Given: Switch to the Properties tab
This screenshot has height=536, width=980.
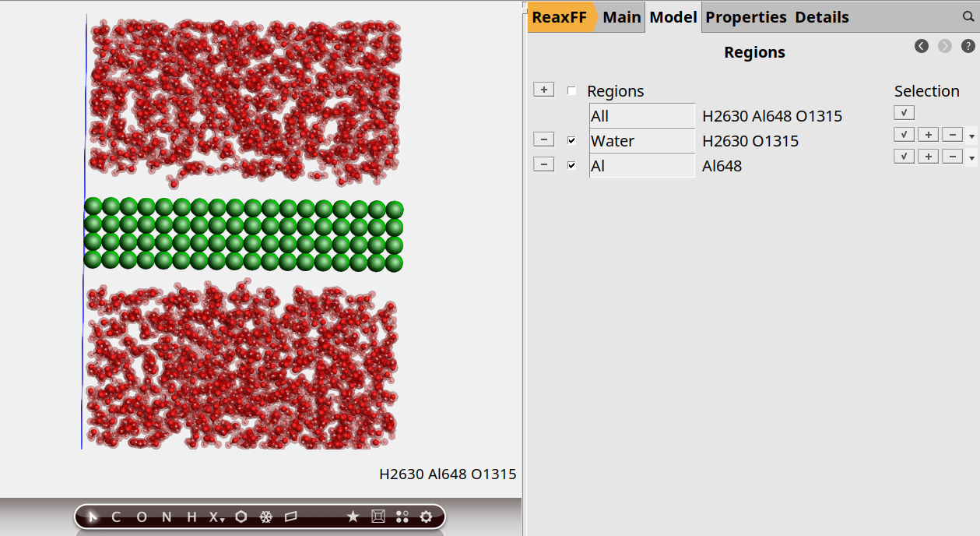Looking at the screenshot, I should pyautogui.click(x=746, y=17).
